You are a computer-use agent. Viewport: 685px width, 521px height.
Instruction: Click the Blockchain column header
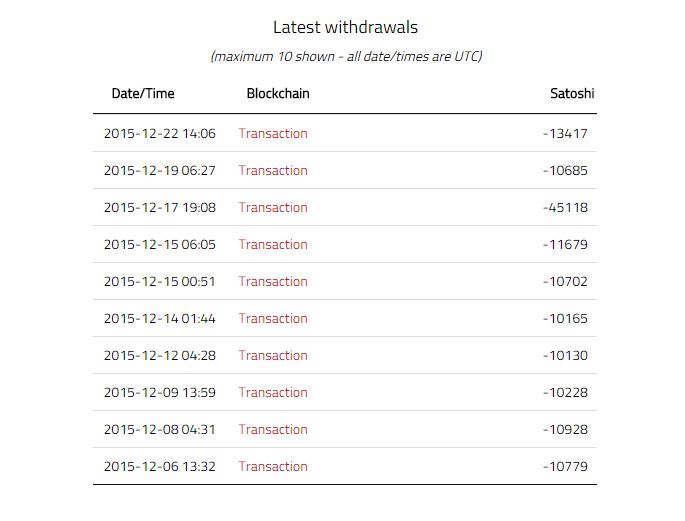(278, 93)
